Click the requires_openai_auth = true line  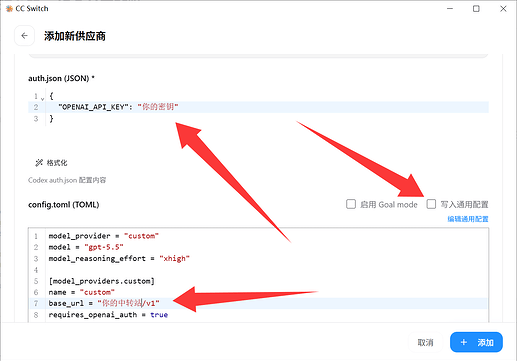(x=108, y=315)
